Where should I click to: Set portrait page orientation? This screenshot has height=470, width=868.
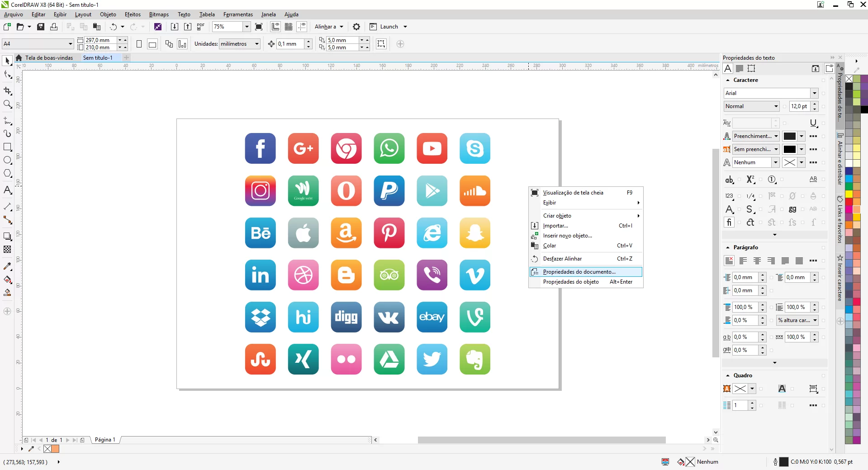coord(139,44)
